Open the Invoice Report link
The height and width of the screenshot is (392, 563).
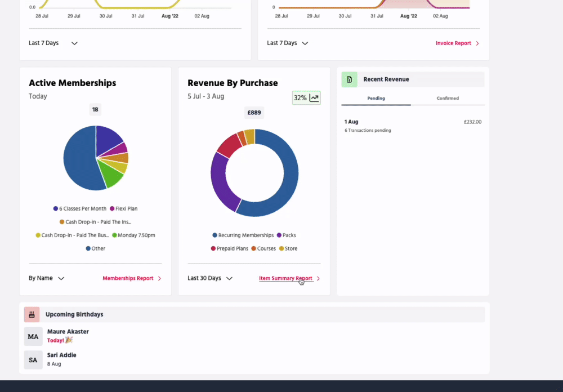[453, 43]
